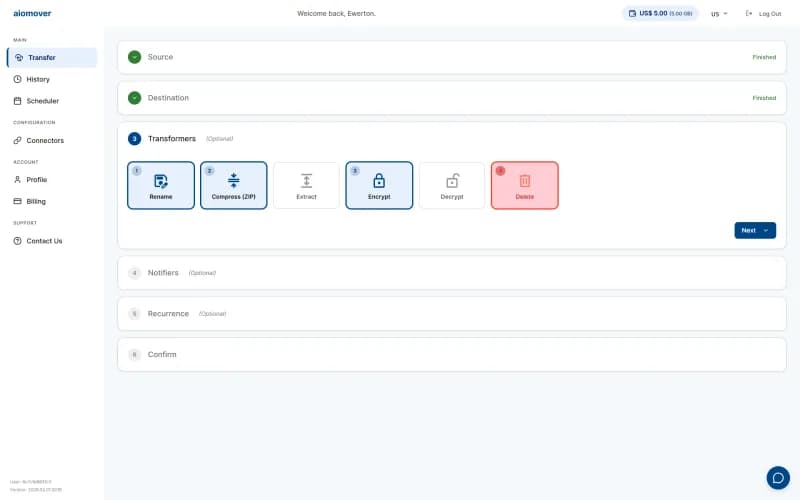Click the aiomover logo
This screenshot has width=800, height=500.
pyautogui.click(x=32, y=13)
